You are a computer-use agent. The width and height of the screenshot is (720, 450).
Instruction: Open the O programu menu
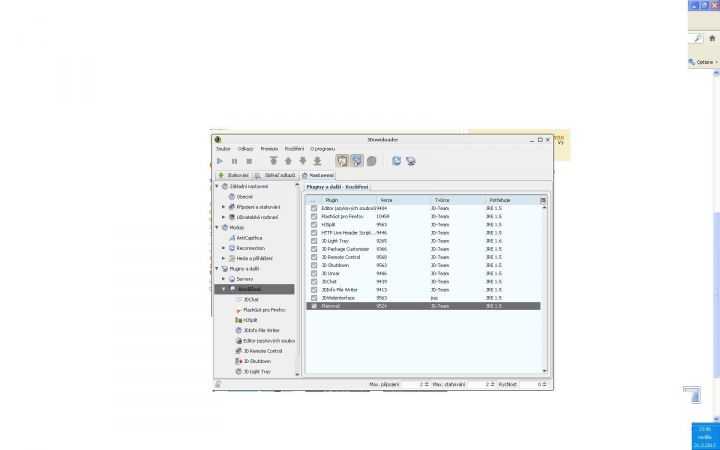pyautogui.click(x=323, y=149)
